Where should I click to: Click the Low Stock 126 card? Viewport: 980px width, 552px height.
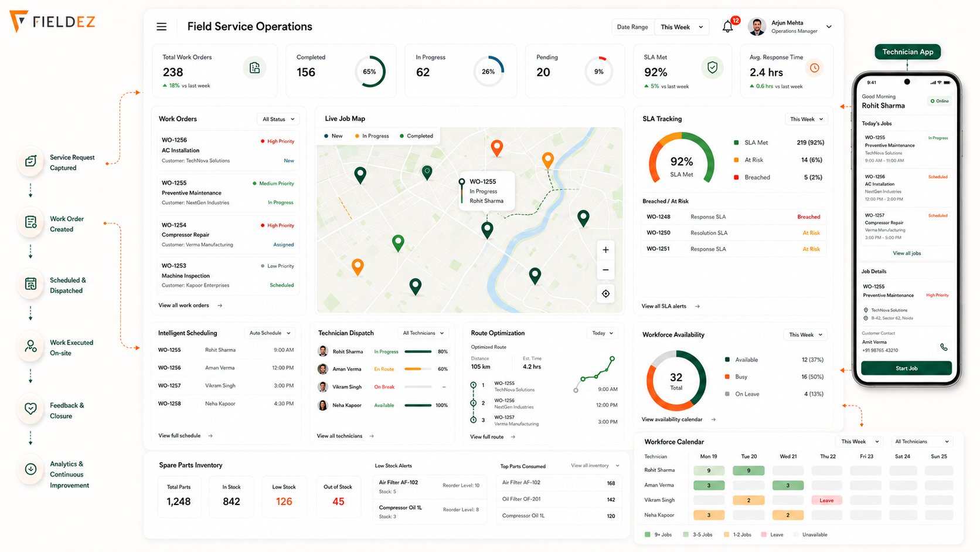point(284,496)
